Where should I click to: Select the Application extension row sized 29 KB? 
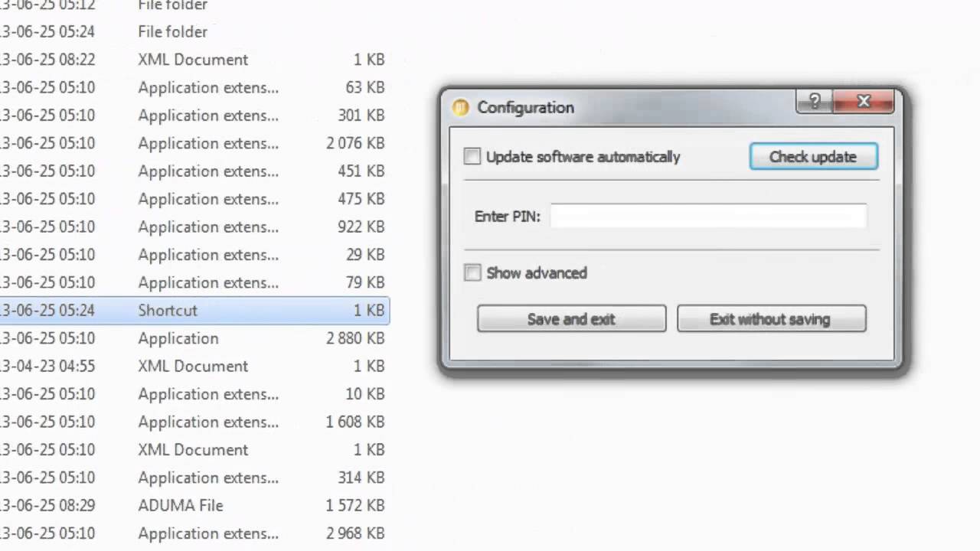click(194, 255)
